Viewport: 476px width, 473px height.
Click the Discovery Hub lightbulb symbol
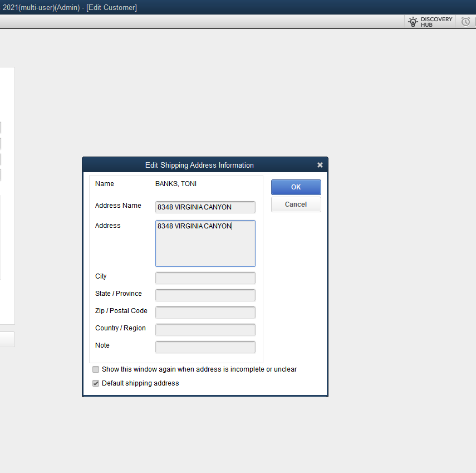pyautogui.click(x=413, y=21)
